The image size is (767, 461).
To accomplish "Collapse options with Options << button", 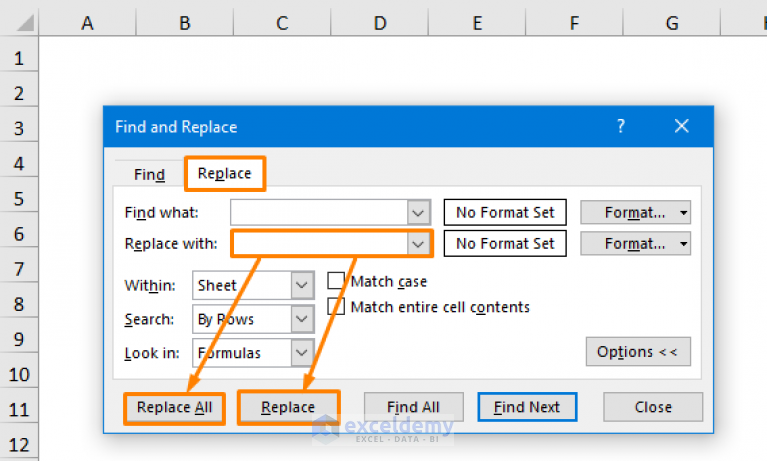I will (x=638, y=351).
